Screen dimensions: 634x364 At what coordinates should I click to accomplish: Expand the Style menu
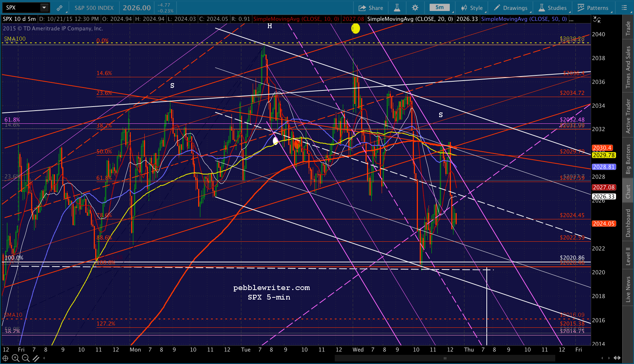[x=472, y=8]
